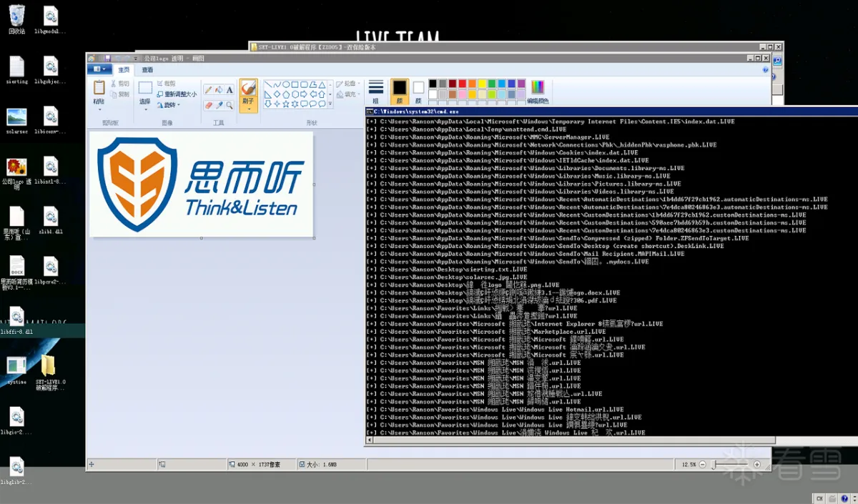Select the Eraser tool in Paint

tap(208, 105)
